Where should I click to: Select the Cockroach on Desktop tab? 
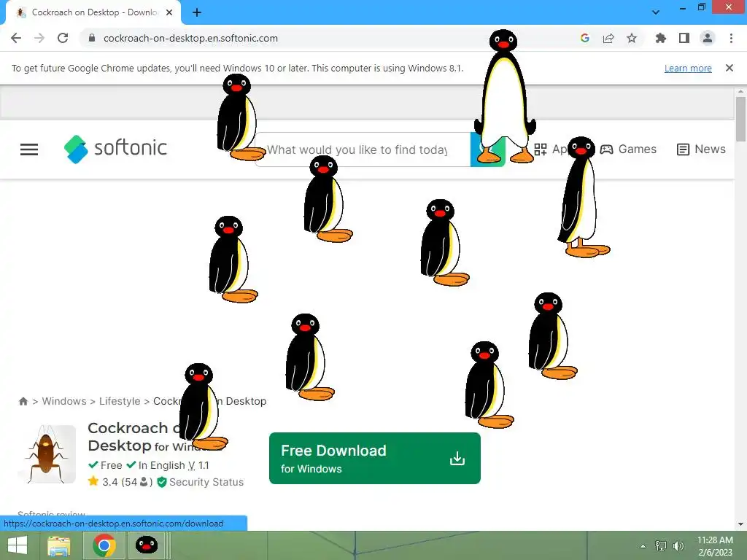93,12
